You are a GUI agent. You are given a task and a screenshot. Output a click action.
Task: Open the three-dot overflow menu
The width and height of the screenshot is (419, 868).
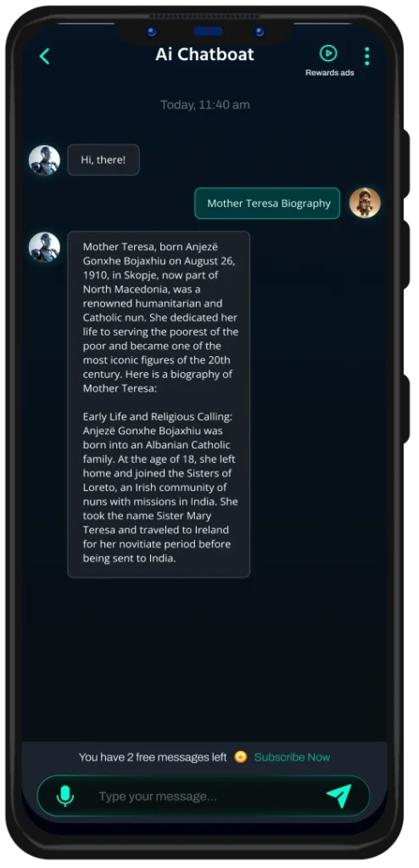(x=367, y=56)
